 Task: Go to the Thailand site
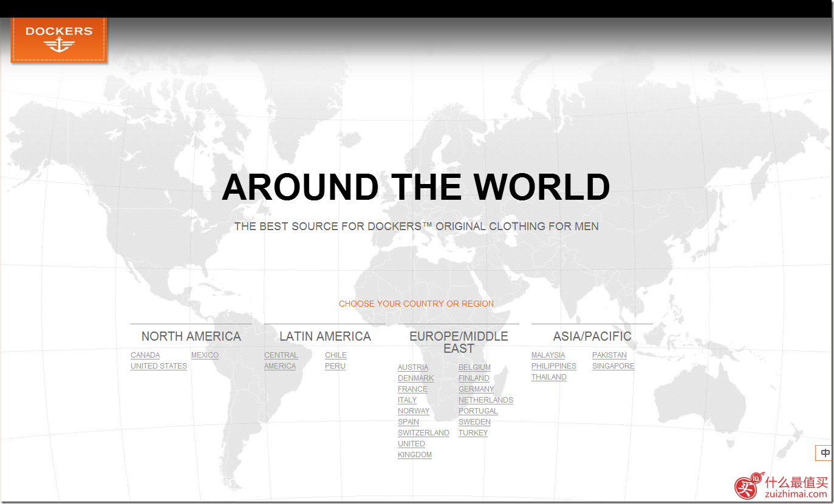pyautogui.click(x=549, y=377)
